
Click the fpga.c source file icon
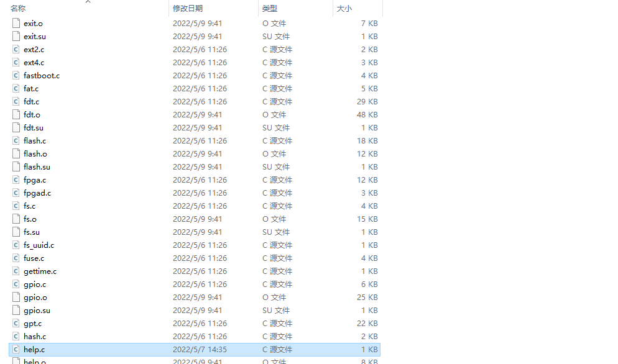pyautogui.click(x=16, y=180)
